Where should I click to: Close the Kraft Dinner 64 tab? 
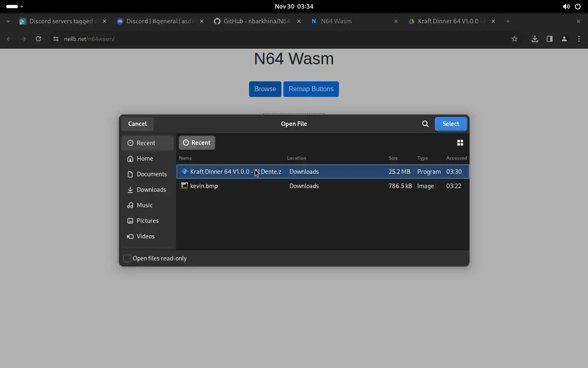494,21
